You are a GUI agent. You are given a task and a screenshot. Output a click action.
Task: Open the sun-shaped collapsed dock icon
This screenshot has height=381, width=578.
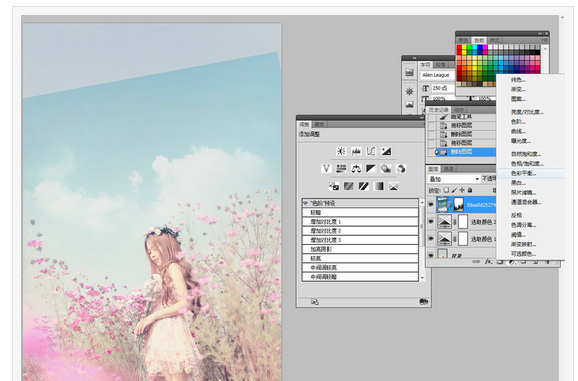410,91
